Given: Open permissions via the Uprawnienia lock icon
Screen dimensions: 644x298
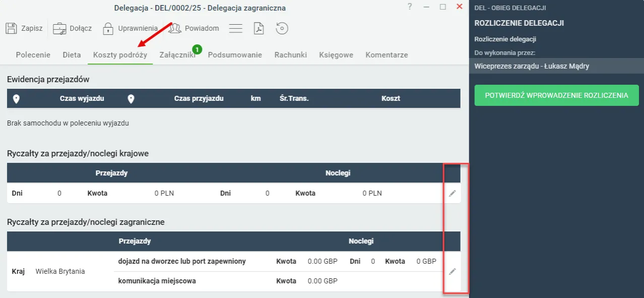Looking at the screenshot, I should (108, 28).
